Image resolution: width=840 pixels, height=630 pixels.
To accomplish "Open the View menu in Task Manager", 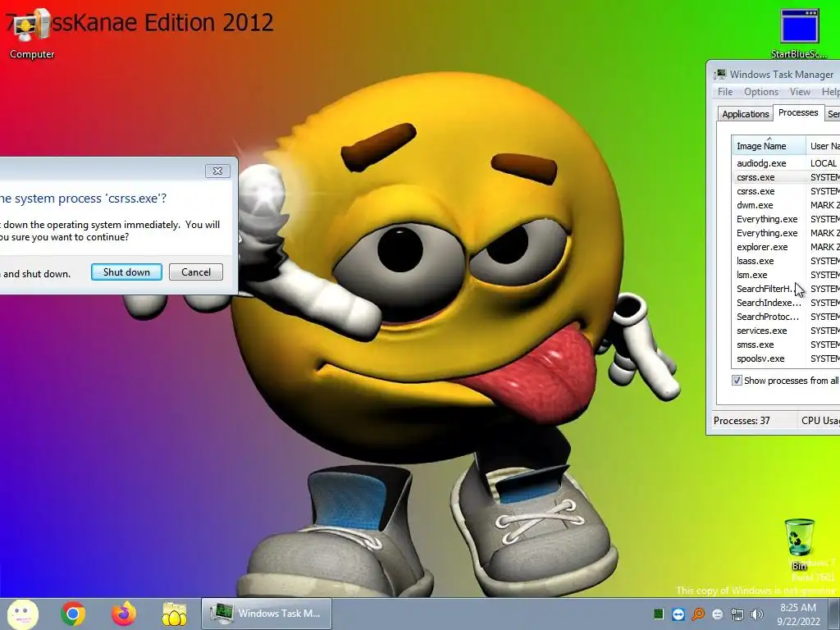I will pos(799,92).
